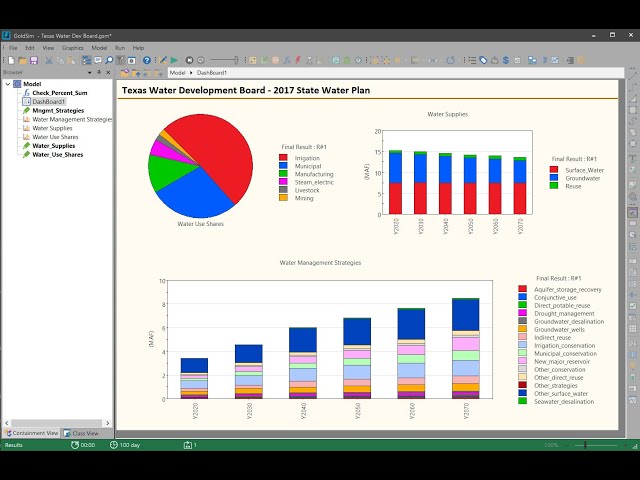Close the Browser pane
This screenshot has width=640, height=480.
pos(108,72)
